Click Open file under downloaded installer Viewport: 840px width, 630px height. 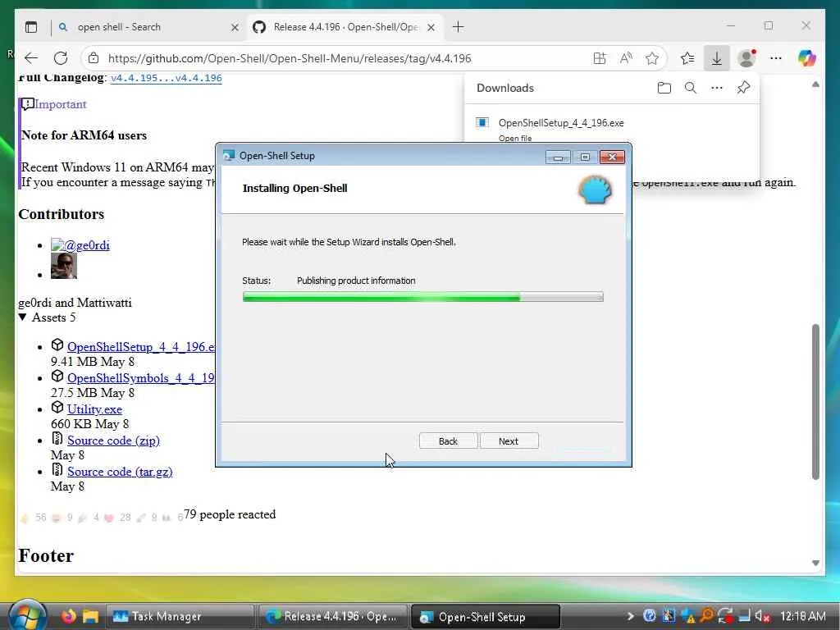click(x=515, y=138)
